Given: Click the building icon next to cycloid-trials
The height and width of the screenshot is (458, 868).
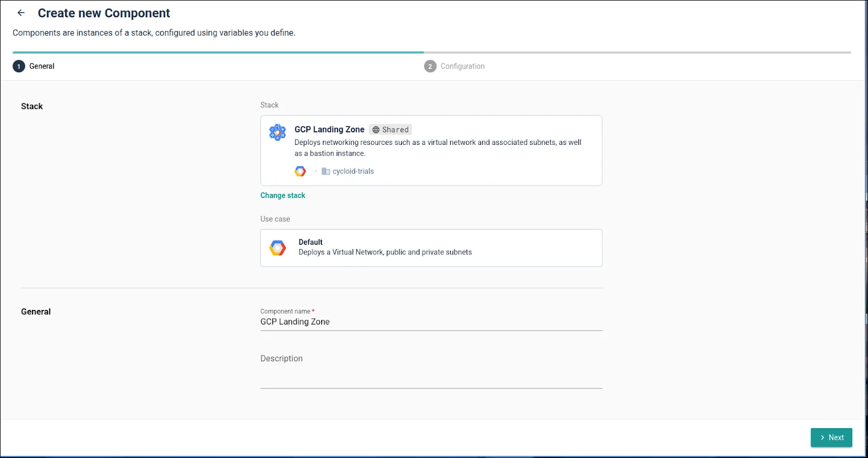Looking at the screenshot, I should pyautogui.click(x=325, y=171).
